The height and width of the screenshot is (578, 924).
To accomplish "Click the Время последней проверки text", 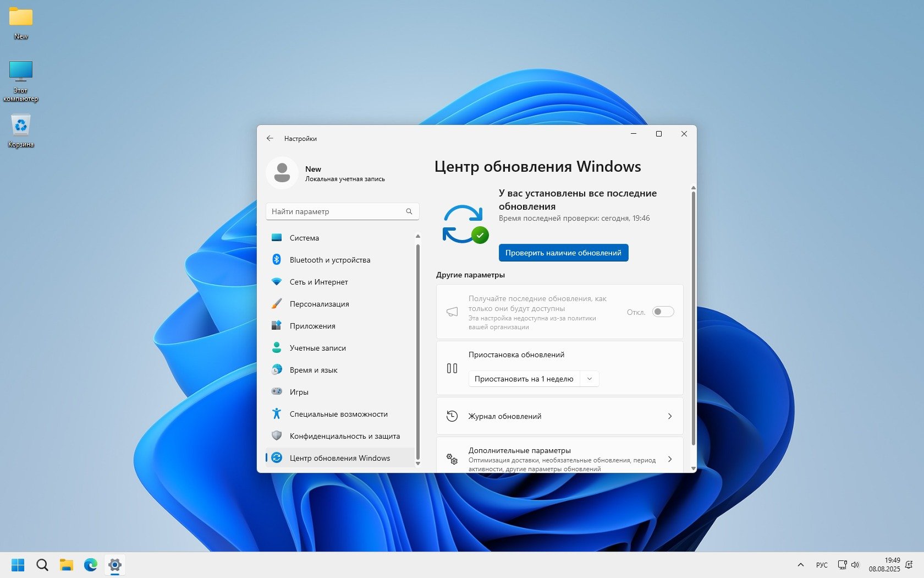I will [x=574, y=219].
